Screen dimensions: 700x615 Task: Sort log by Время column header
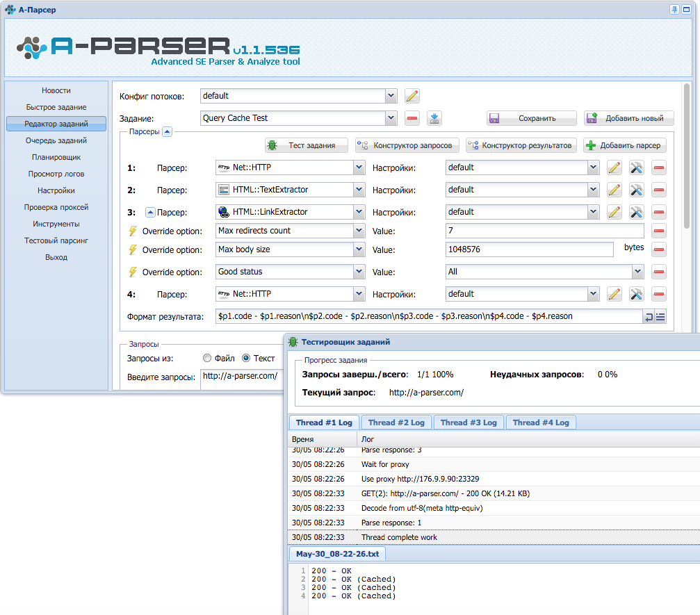coord(323,439)
